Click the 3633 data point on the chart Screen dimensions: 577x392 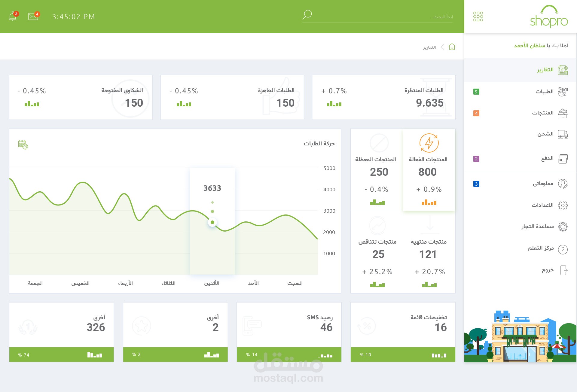tap(212, 222)
